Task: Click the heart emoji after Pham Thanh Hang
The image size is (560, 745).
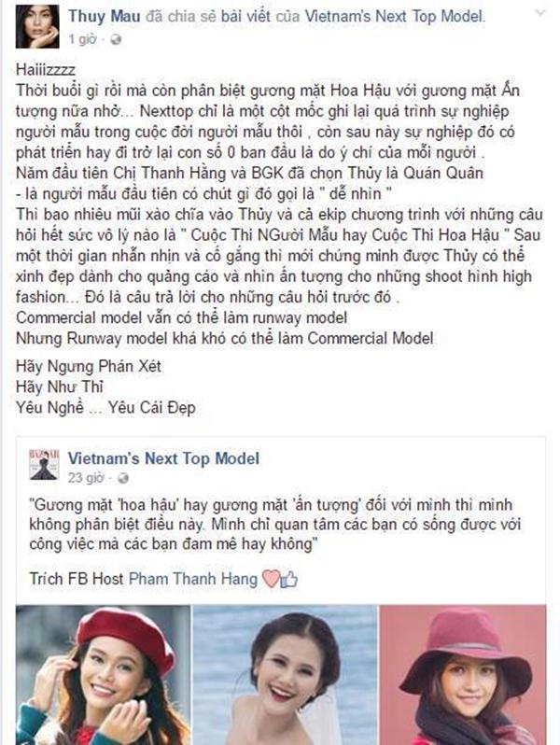Action: (272, 579)
